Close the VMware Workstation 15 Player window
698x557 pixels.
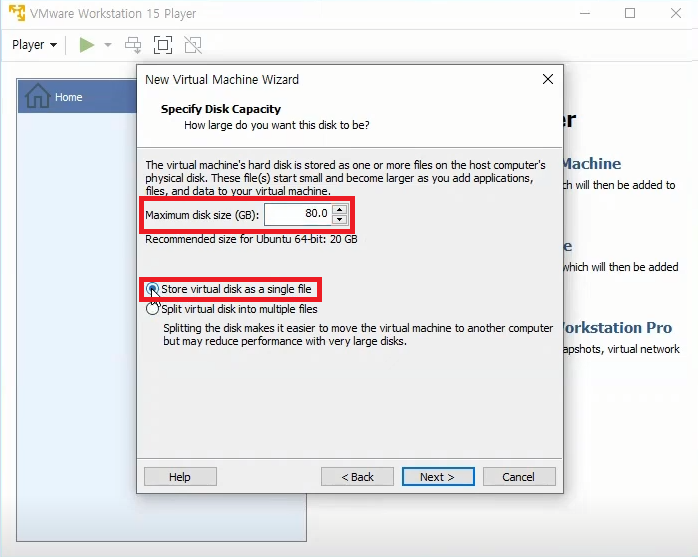coord(676,13)
